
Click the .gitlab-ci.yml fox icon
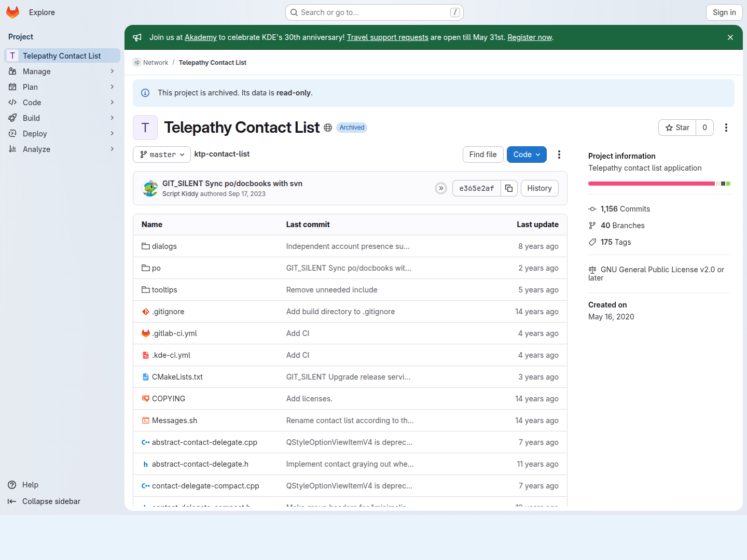[x=146, y=333]
